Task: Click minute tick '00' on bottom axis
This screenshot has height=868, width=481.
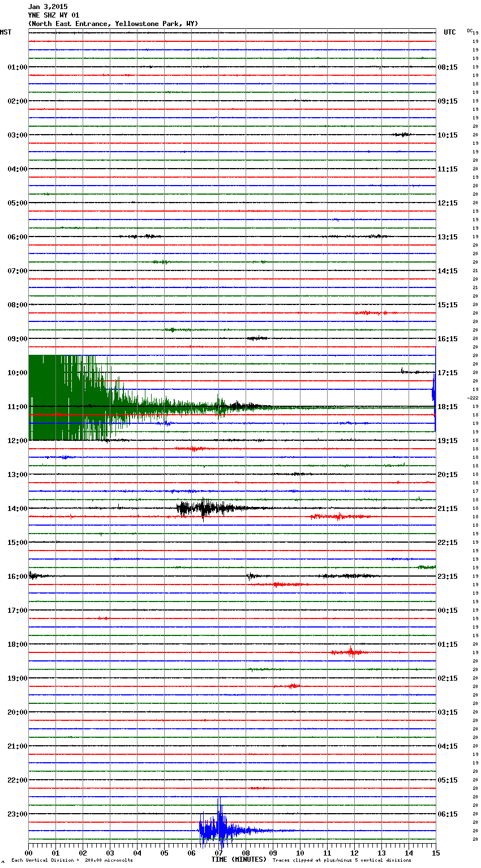Action: click(x=28, y=853)
